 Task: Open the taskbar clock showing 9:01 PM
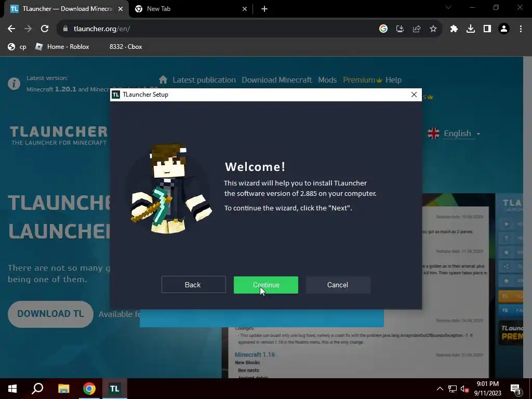click(x=487, y=389)
